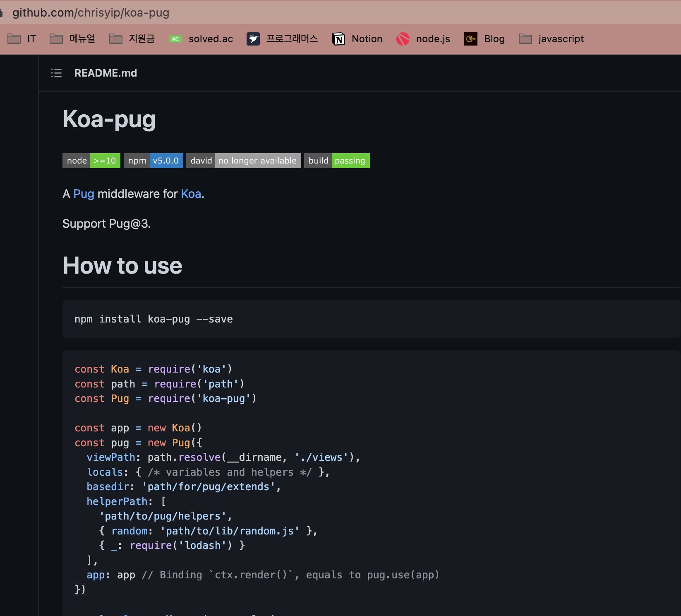Open the javascript bookmarks folder

(x=552, y=39)
